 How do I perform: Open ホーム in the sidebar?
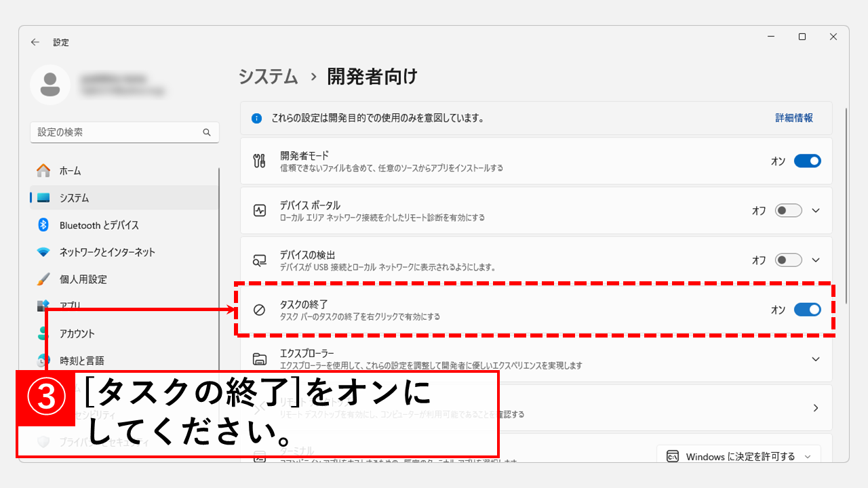click(125, 171)
